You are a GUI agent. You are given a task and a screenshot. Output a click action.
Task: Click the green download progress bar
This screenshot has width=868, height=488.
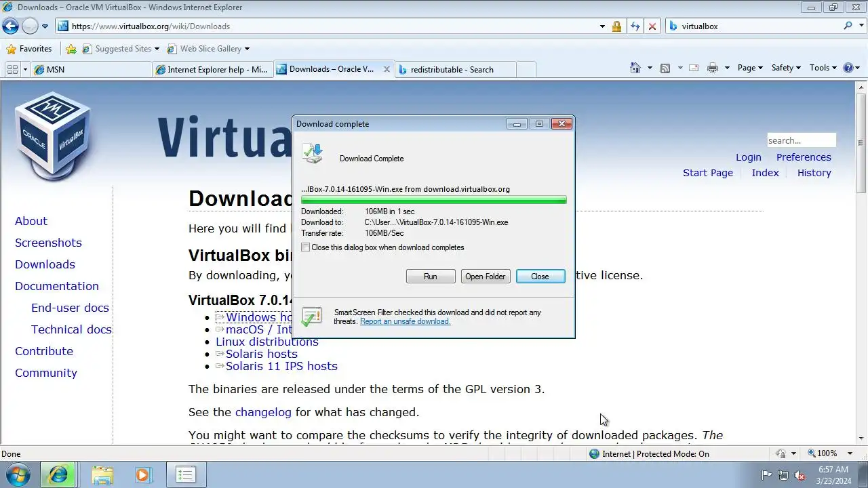pos(434,200)
